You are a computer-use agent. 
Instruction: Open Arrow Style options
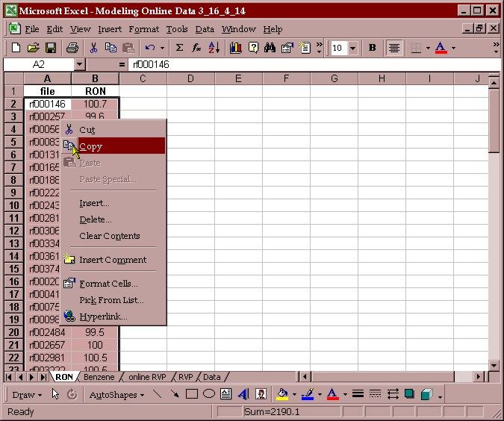click(393, 394)
